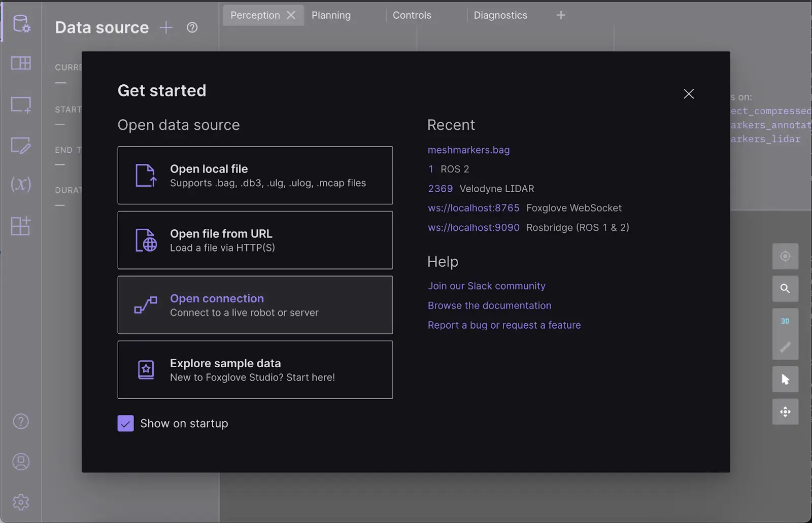812x523 pixels.
Task: Select Open connection to a live robot
Action: click(x=255, y=305)
